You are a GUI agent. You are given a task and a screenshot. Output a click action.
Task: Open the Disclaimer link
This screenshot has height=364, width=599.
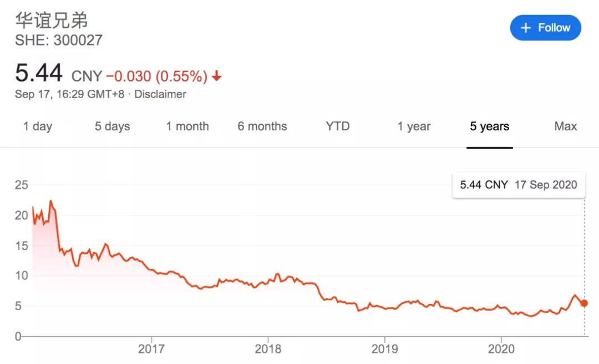click(x=160, y=94)
